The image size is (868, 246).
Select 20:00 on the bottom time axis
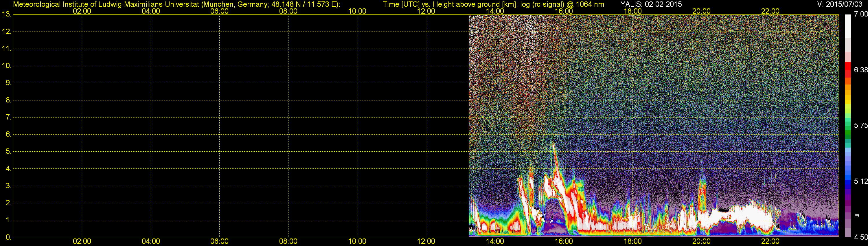tap(701, 241)
